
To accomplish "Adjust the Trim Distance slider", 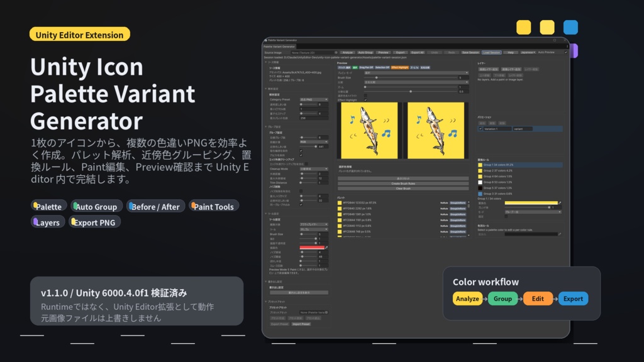I will 308,182.
